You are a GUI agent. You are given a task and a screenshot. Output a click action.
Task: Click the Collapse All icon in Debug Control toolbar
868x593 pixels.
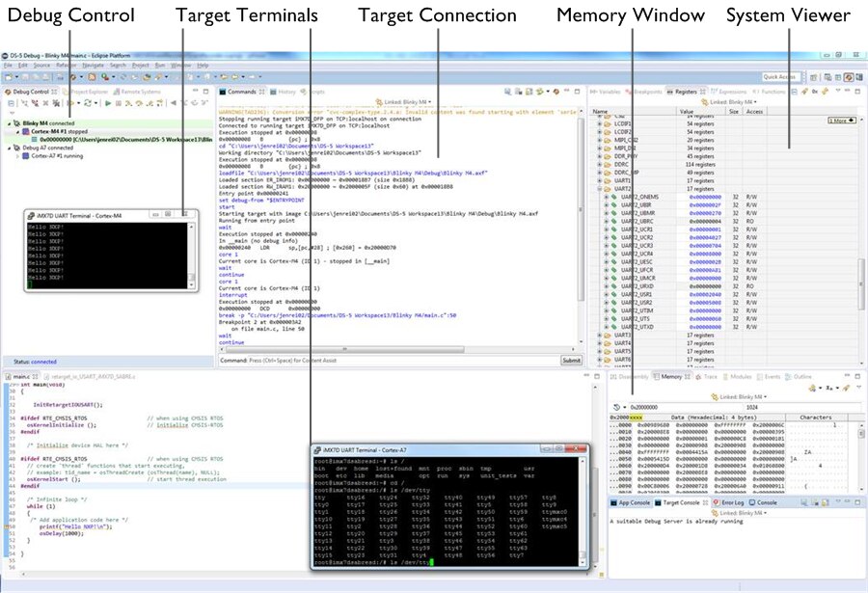coord(11,103)
